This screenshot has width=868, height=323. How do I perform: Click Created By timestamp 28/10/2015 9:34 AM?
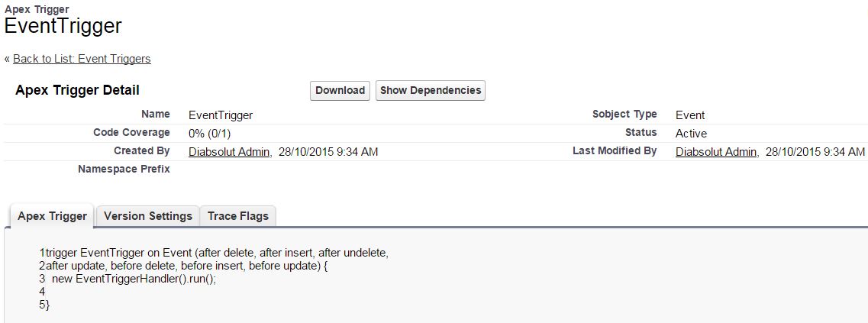pyautogui.click(x=328, y=152)
